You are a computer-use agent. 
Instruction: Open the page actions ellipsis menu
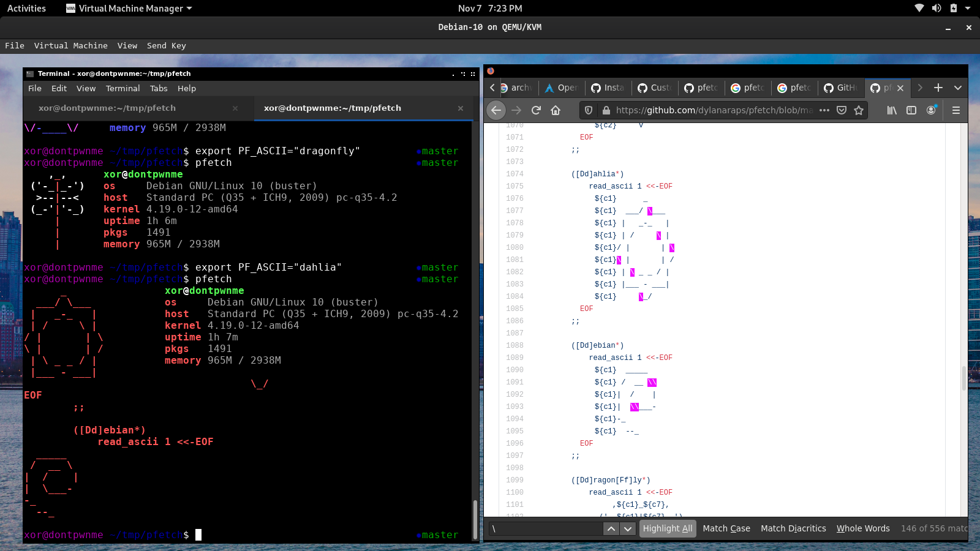coord(824,111)
